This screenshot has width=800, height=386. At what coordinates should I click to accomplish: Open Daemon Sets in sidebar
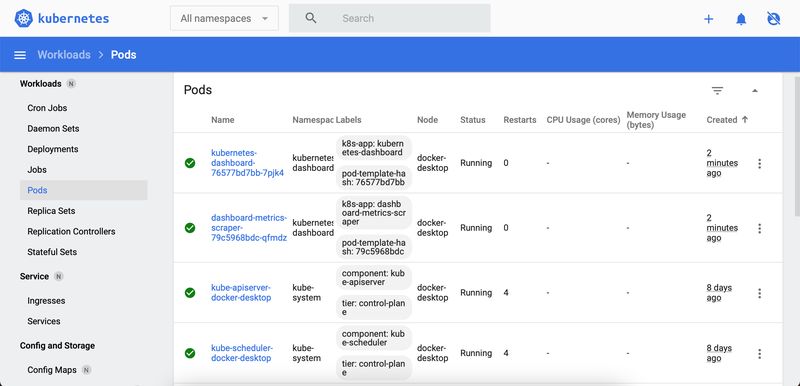[x=53, y=128]
